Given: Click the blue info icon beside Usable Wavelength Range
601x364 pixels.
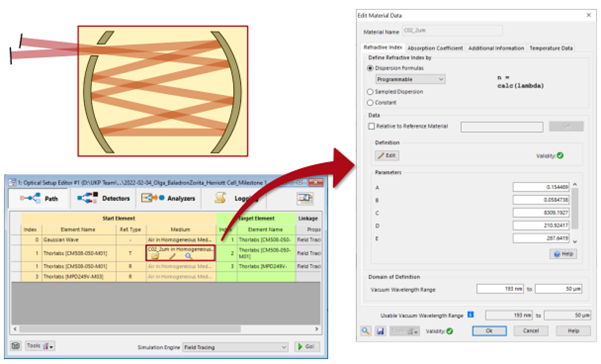Looking at the screenshot, I should pyautogui.click(x=471, y=315).
